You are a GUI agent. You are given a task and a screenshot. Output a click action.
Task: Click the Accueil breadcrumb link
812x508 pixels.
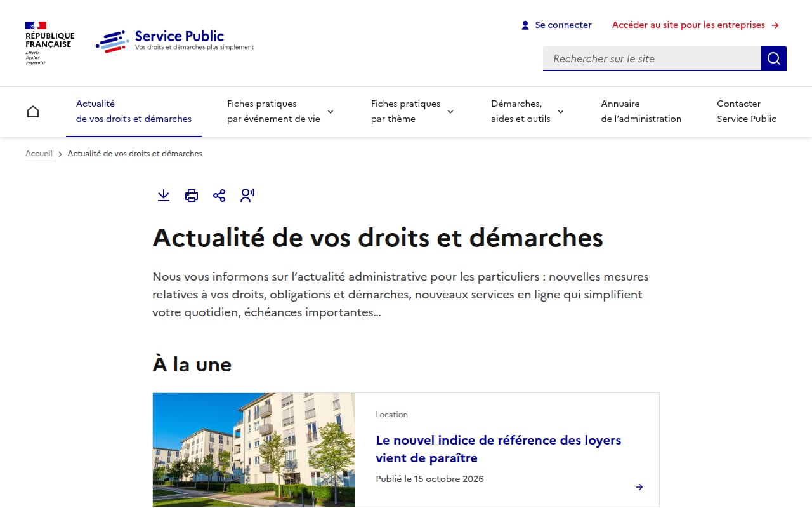(39, 154)
